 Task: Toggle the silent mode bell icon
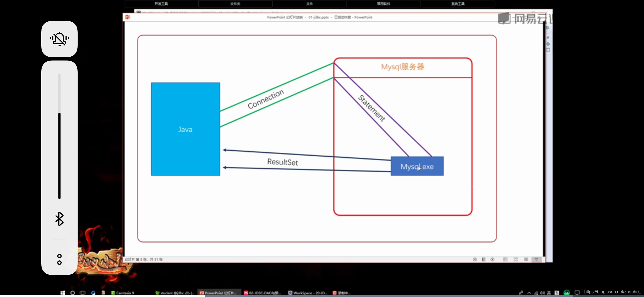pos(59,39)
